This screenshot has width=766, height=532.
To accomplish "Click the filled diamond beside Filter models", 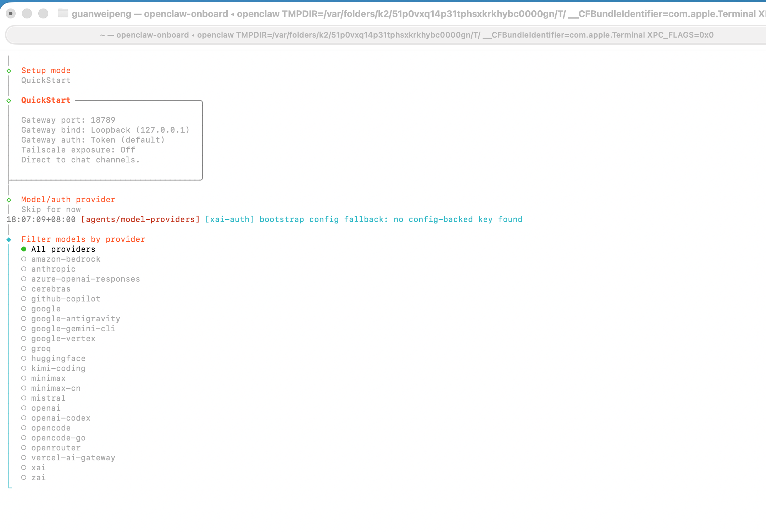I will pos(9,240).
